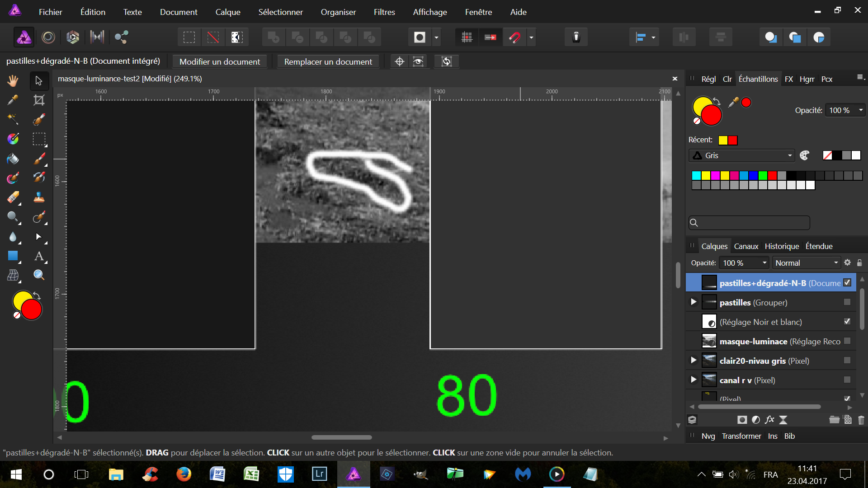This screenshot has width=868, height=488.
Task: Click Remplacer un document button
Action: 328,61
